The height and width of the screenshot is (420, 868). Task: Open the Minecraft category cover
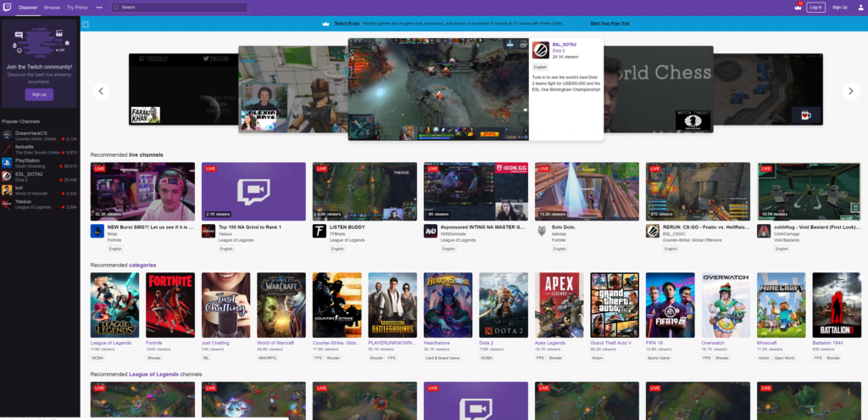781,305
